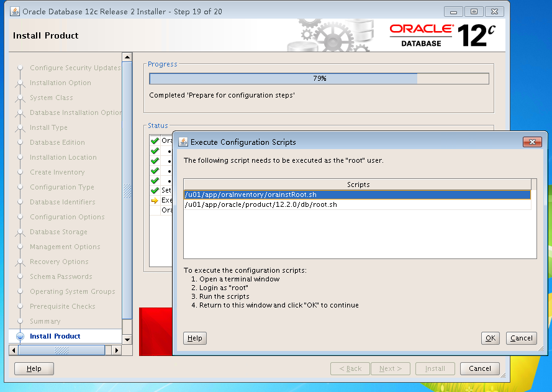Viewport: 552px width, 392px height.
Task: Select Database Identifiers step
Action: (x=63, y=202)
